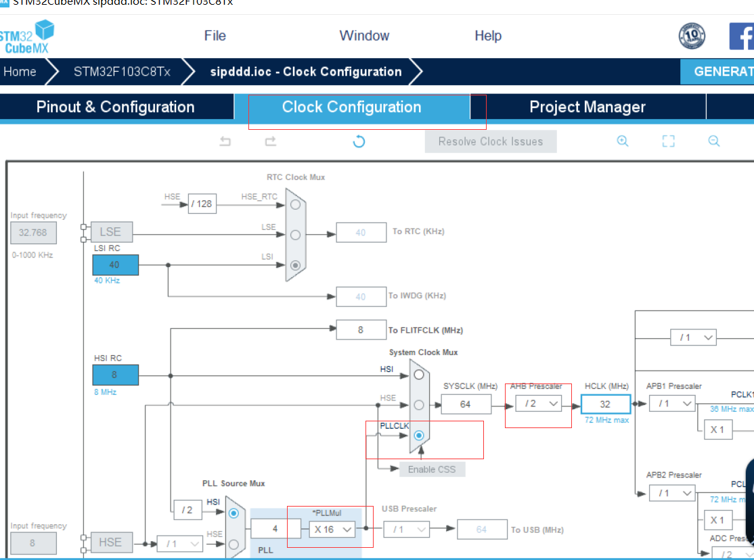Open the /1 dropdown above HCLK outputs
754x560 pixels.
pyautogui.click(x=693, y=337)
